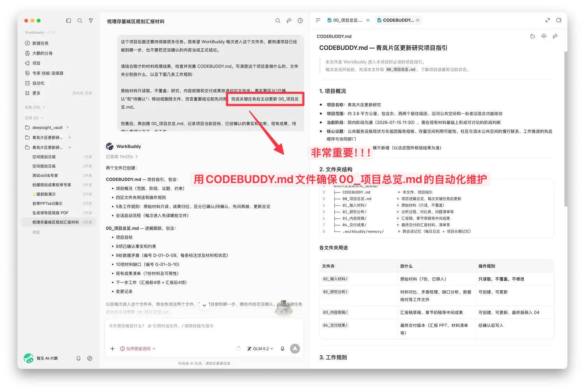Click the 资料库·灵感 shortcut label
Screen dimensions: 585x392
82,93
